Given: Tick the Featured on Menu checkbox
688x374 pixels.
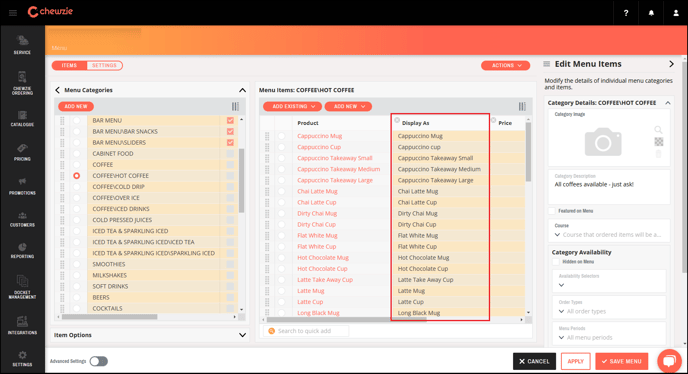Looking at the screenshot, I should [x=552, y=211].
